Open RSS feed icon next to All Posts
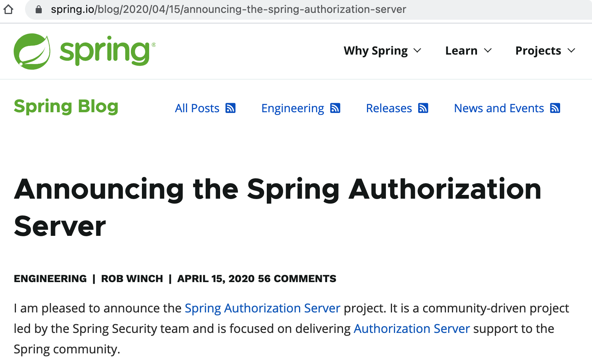592x364 pixels. pos(230,108)
